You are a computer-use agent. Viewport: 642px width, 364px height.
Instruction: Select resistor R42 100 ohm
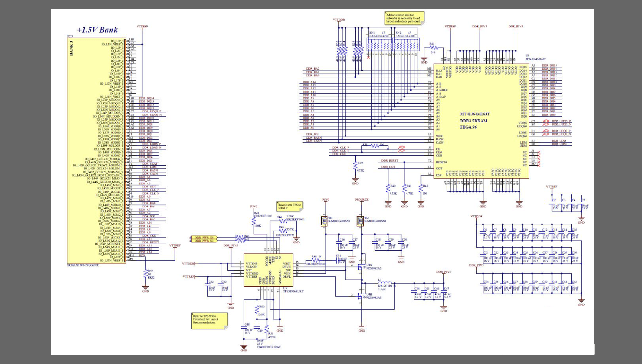[x=421, y=189]
